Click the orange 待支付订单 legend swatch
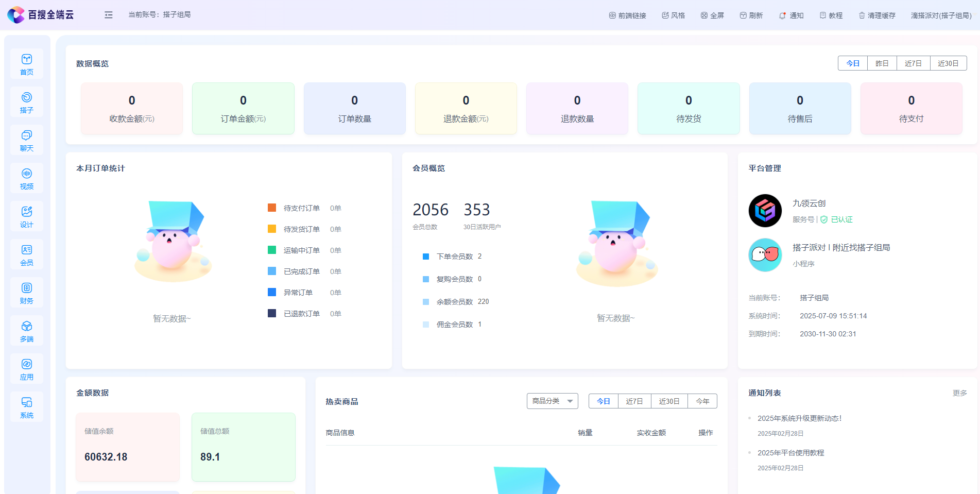 [272, 208]
